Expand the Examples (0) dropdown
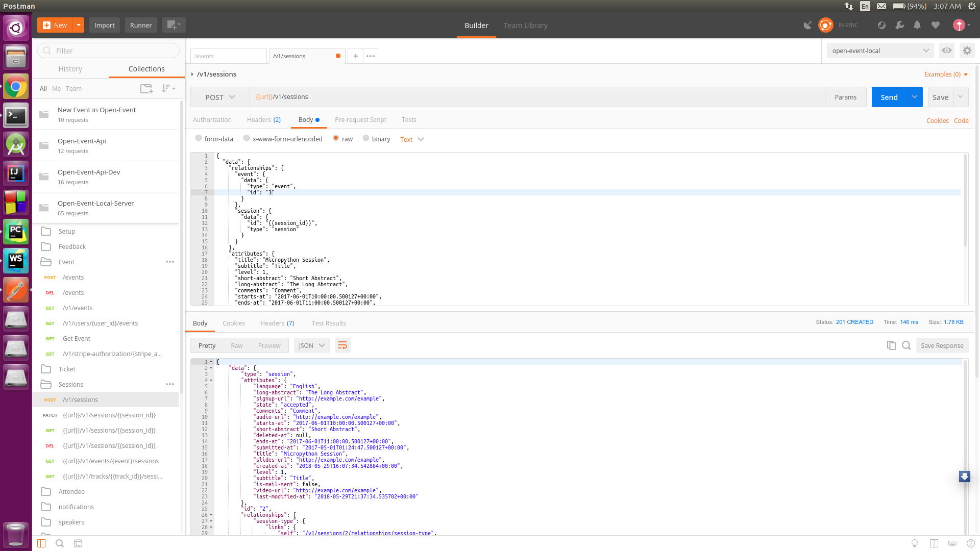This screenshot has height=551, width=980. [946, 74]
